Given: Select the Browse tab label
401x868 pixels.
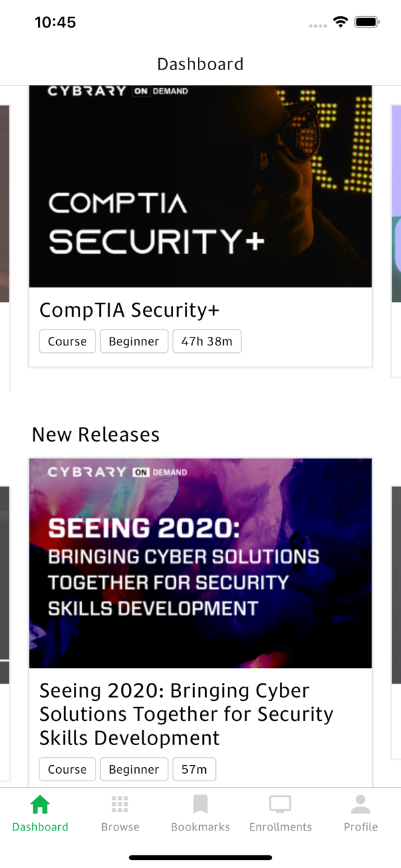Looking at the screenshot, I should (120, 827).
